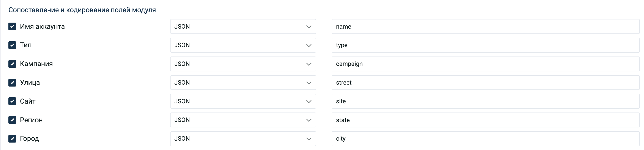The image size is (644, 150).
Task: Uncheck the Тип checkbox
Action: pos(12,45)
